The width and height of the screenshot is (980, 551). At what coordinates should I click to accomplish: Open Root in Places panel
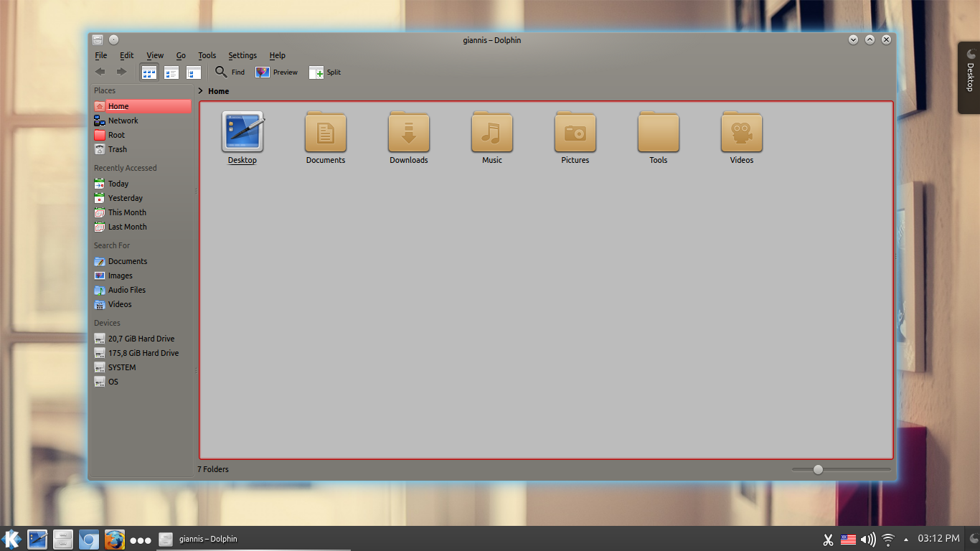(142, 135)
